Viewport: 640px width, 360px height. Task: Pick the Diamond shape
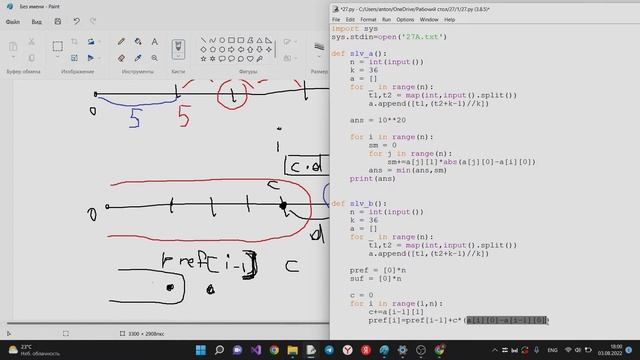[203, 49]
